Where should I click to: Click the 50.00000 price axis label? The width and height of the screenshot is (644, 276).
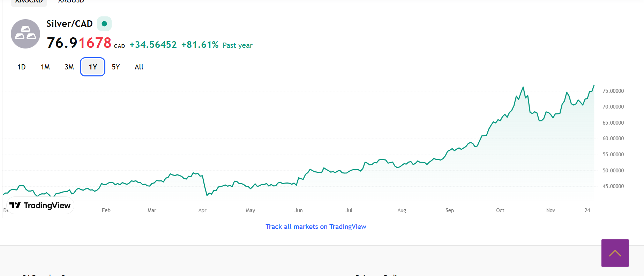(x=613, y=171)
